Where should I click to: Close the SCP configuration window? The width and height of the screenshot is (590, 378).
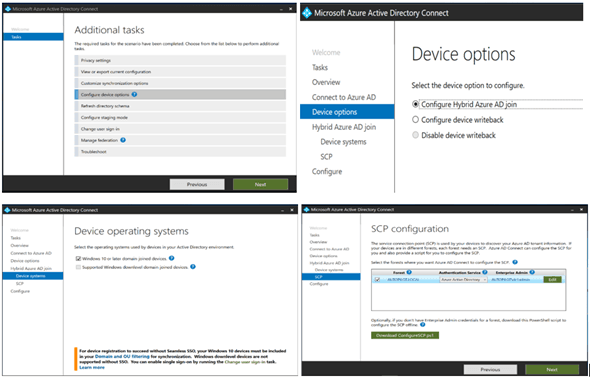(582, 209)
